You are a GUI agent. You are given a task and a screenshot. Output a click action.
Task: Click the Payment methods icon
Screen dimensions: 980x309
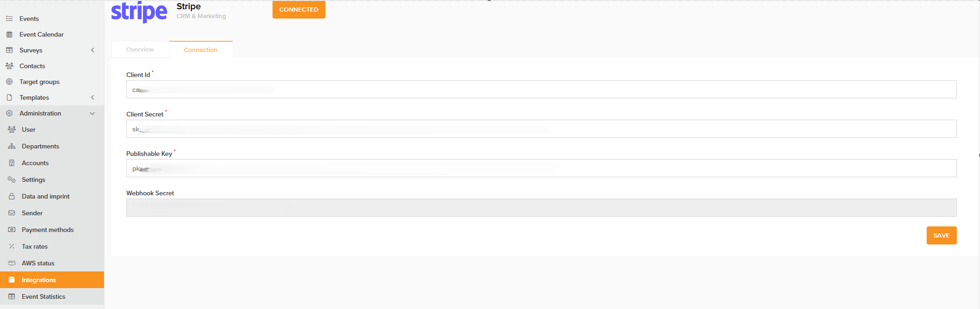pyautogui.click(x=12, y=230)
